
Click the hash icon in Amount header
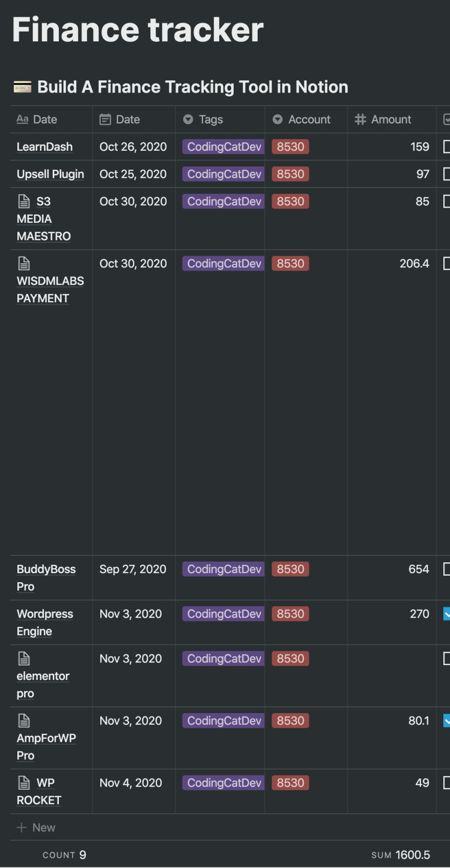pos(361,120)
